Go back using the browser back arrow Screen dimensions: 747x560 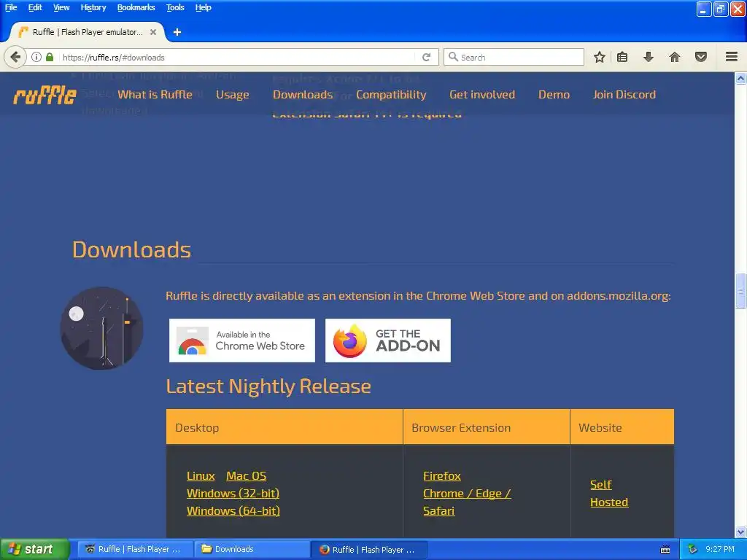pyautogui.click(x=15, y=57)
